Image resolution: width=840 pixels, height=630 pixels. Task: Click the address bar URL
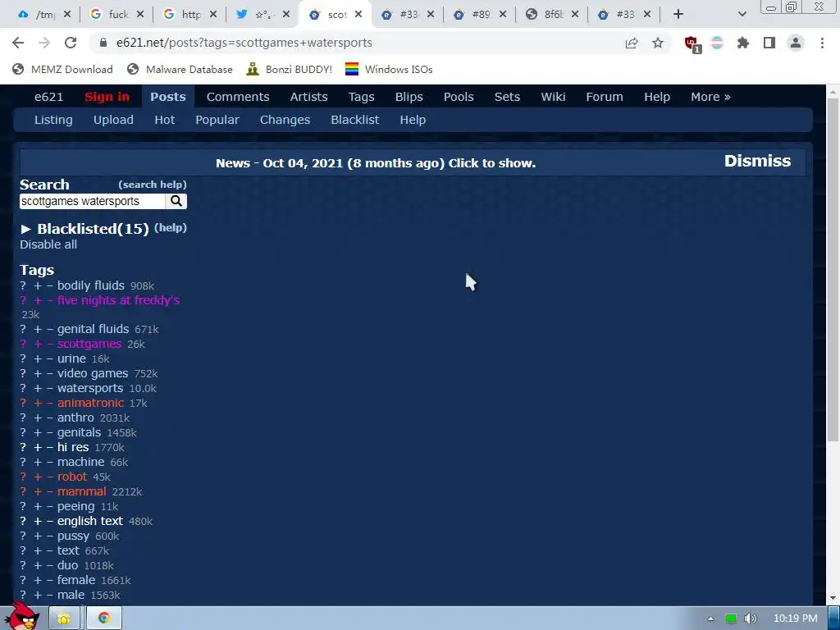tap(244, 43)
